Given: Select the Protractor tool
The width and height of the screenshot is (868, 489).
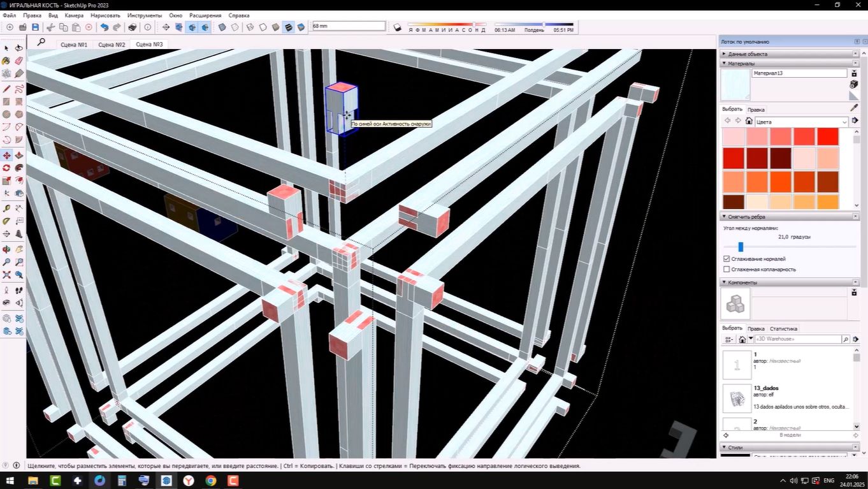Looking at the screenshot, I should click(6, 221).
